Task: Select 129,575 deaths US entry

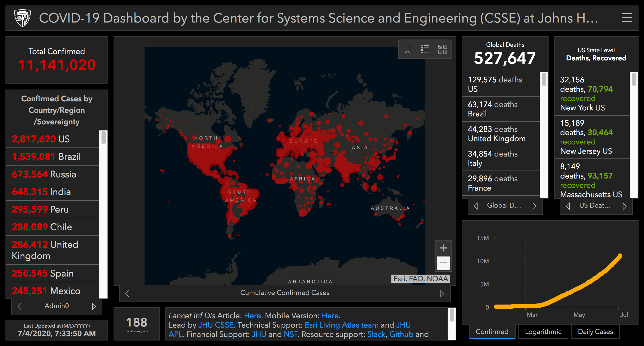Action: (501, 84)
